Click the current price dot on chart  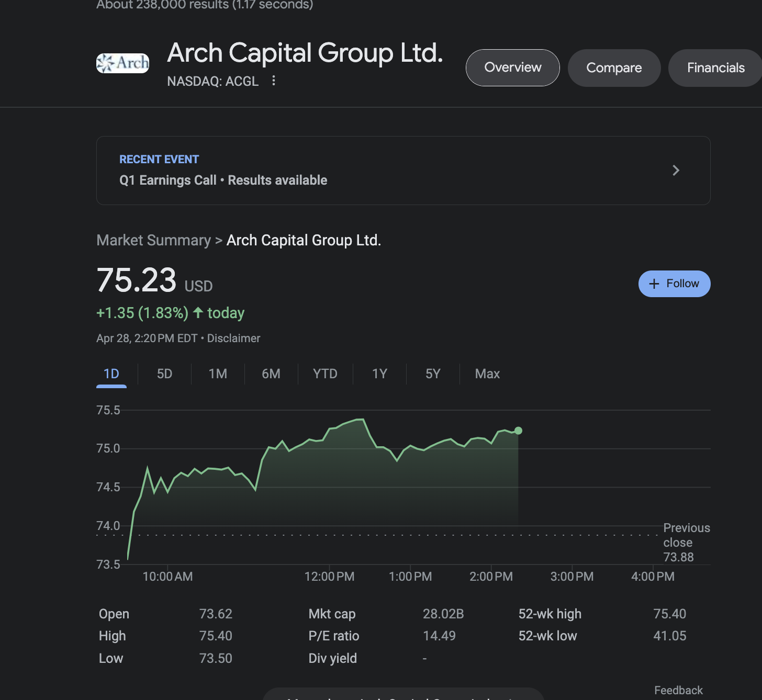click(x=518, y=431)
